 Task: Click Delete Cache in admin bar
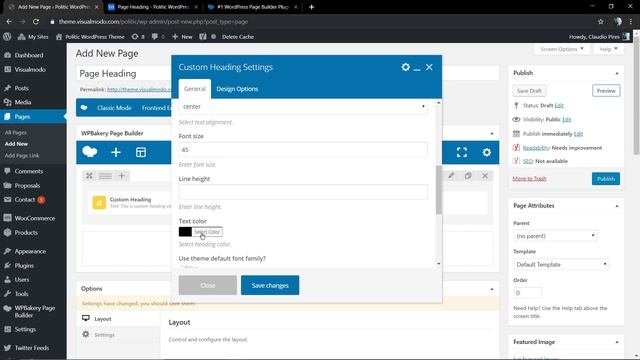pyautogui.click(x=238, y=36)
